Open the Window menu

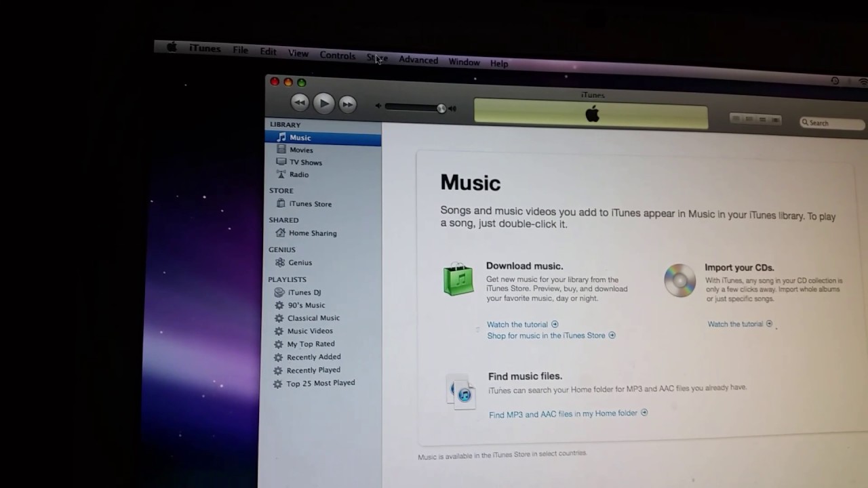coord(464,62)
